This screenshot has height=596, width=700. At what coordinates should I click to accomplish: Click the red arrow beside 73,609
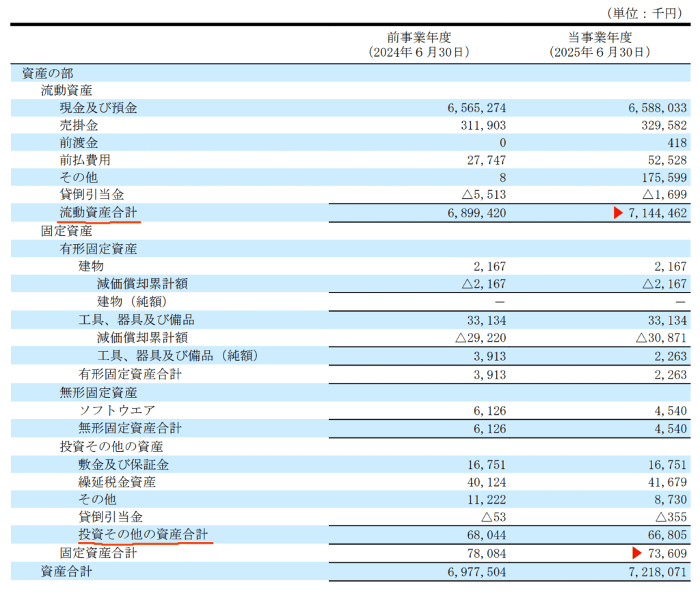pyautogui.click(x=637, y=553)
